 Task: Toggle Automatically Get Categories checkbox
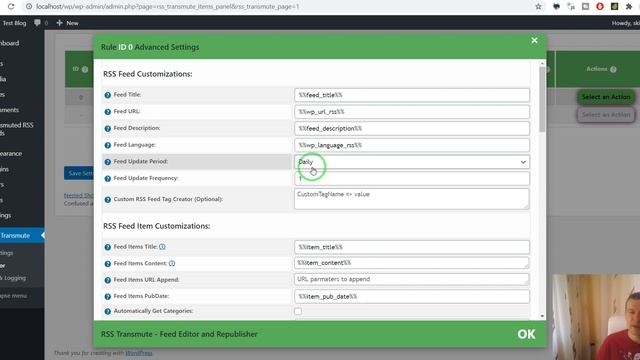(x=298, y=311)
